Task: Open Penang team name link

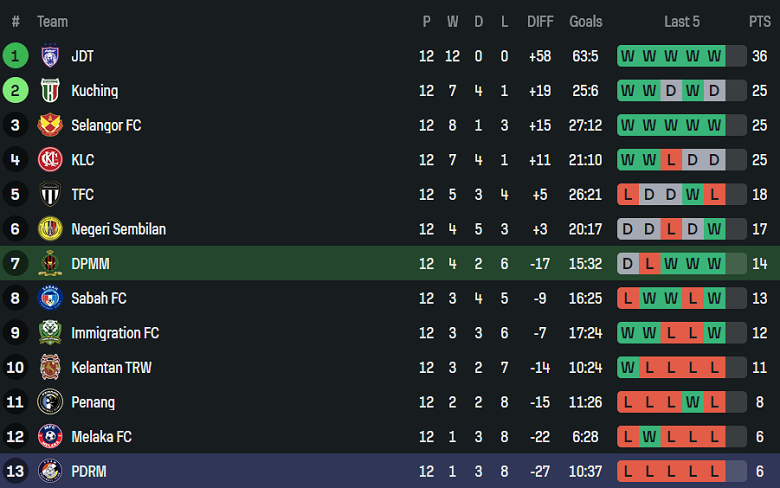Action: tap(93, 402)
